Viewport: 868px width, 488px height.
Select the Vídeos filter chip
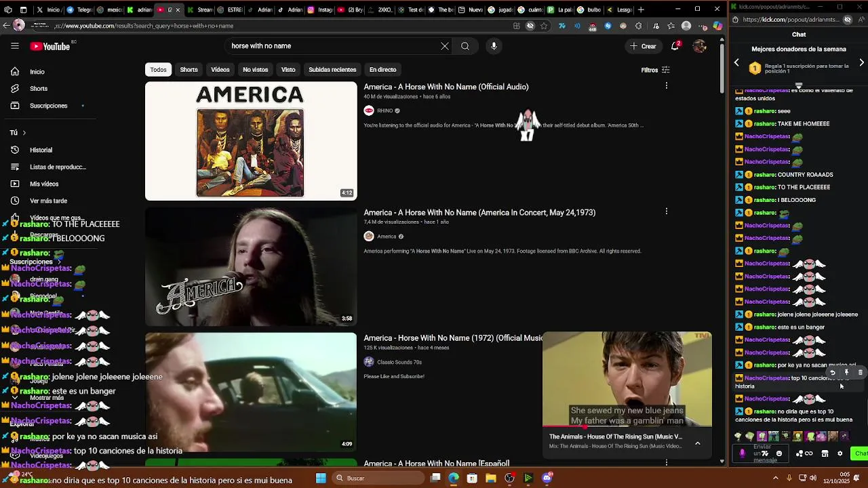coord(220,70)
